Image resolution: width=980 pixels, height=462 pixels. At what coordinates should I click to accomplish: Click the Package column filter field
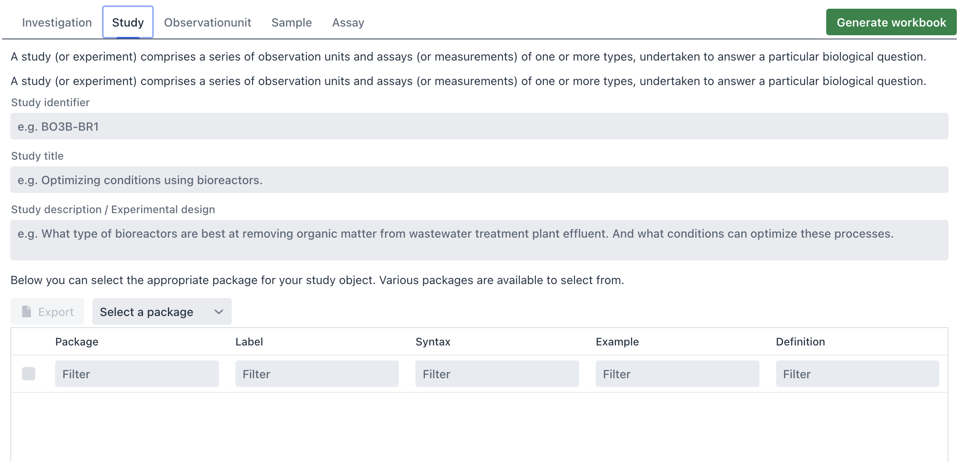point(137,374)
